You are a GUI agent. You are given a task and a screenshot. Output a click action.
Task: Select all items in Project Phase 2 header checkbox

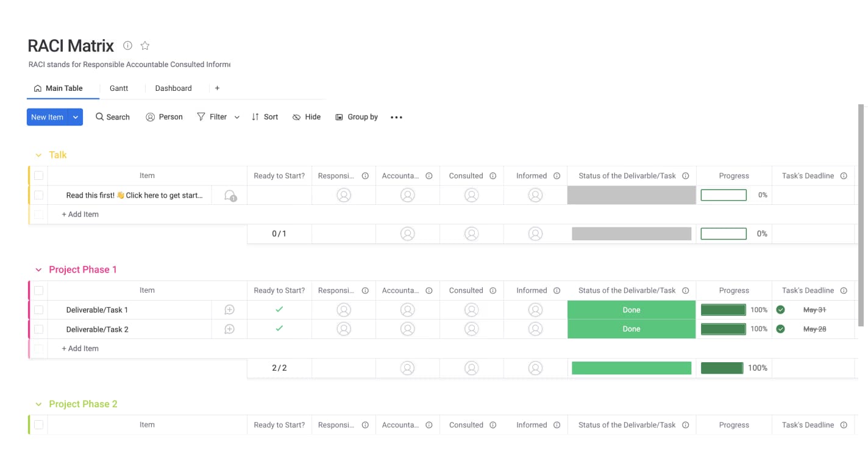(38, 424)
